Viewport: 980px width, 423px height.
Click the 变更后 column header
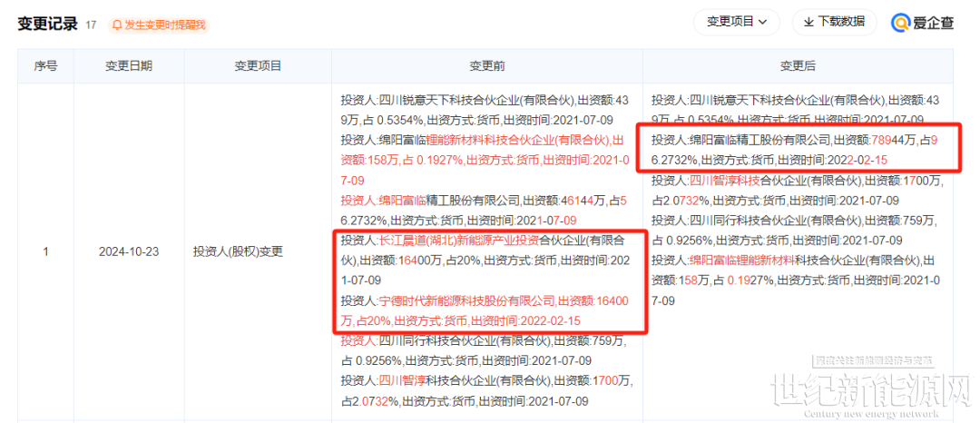pos(798,65)
